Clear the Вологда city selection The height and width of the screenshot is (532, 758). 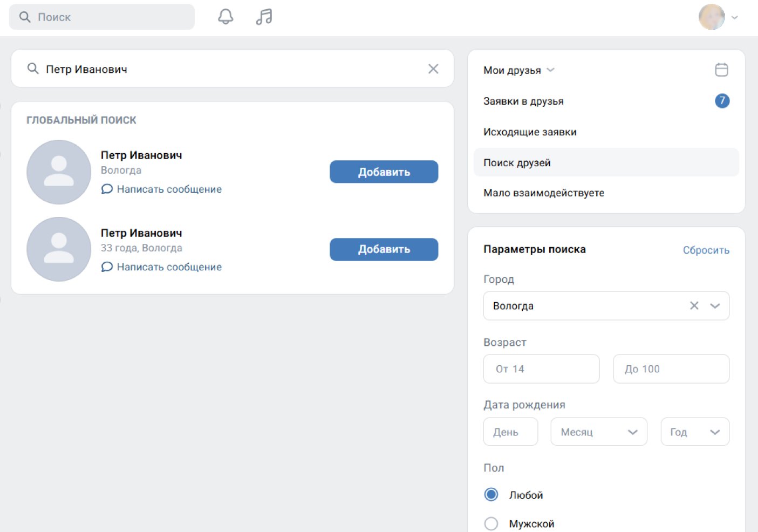[694, 306]
